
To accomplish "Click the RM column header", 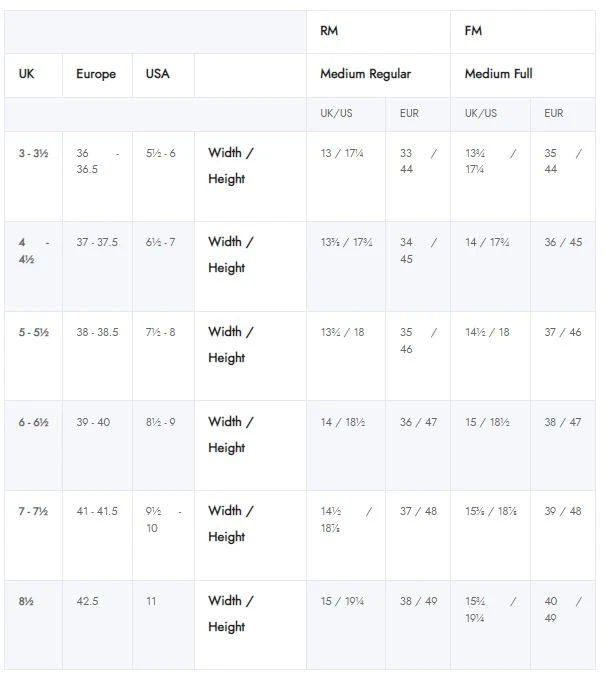I will click(329, 31).
